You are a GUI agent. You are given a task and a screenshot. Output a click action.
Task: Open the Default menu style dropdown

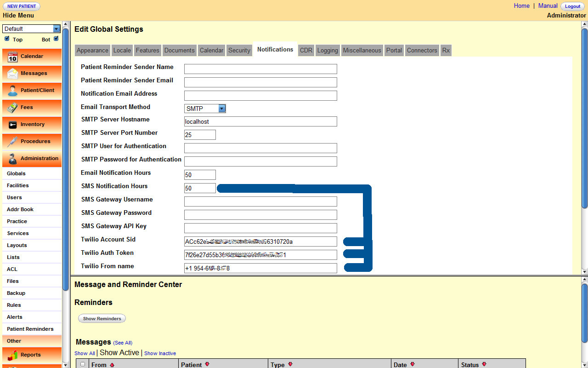pos(31,29)
